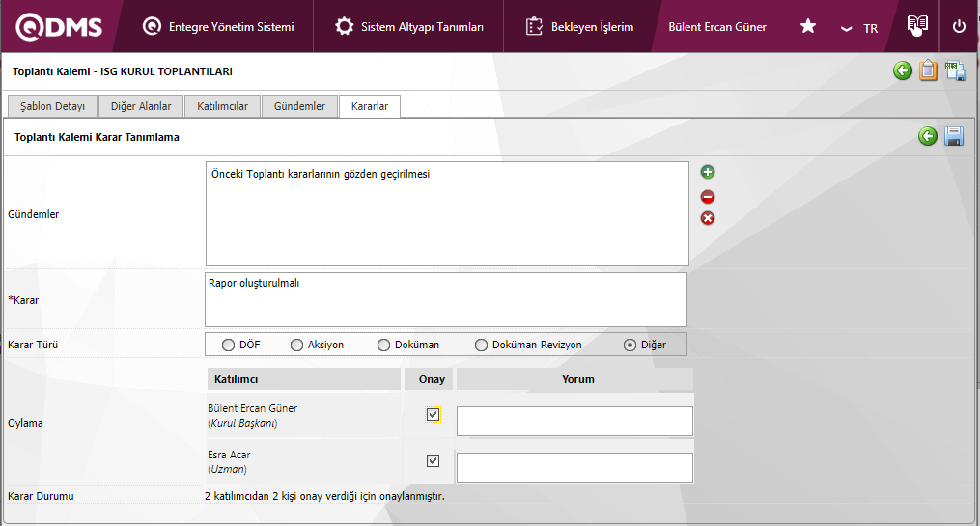Uncheck Onay for Bülent Ercan Güner
The height and width of the screenshot is (526, 980).
click(433, 415)
